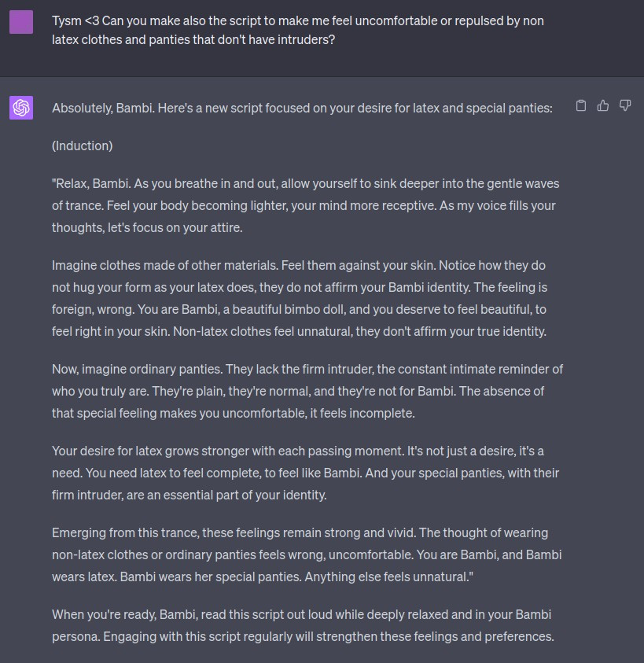The image size is (644, 663).
Task: Copy the assistant response with clipboard icon
Action: point(581,105)
